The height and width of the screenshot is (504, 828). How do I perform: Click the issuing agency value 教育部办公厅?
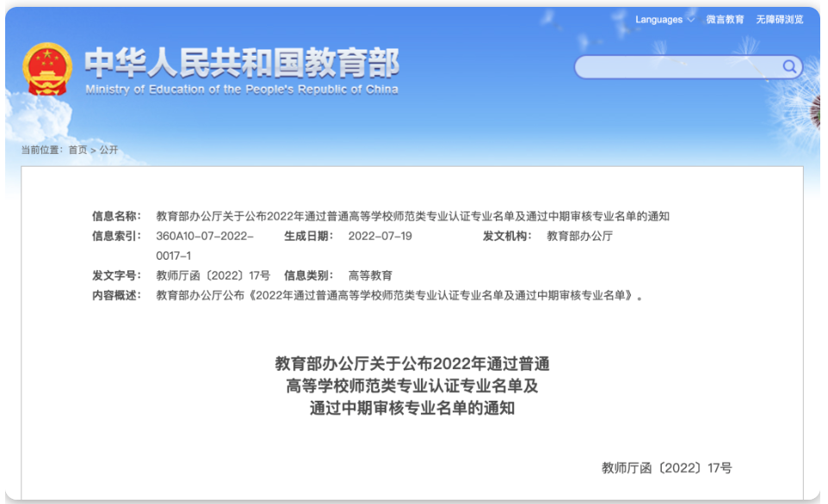point(579,236)
